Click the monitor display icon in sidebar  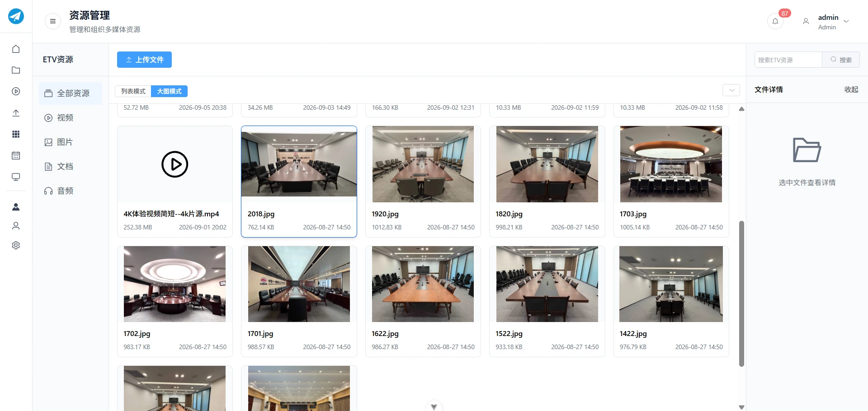pyautogui.click(x=16, y=177)
